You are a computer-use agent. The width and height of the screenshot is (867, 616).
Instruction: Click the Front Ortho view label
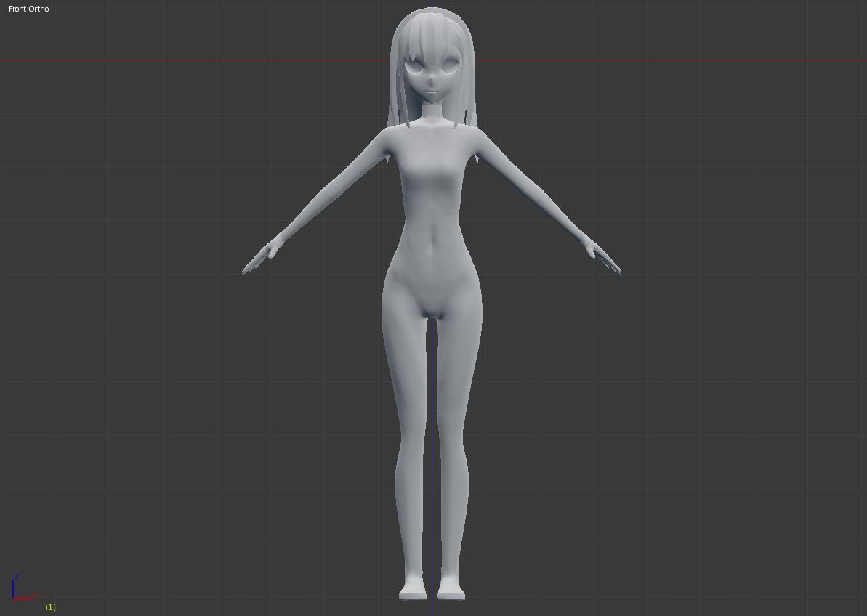coord(29,9)
